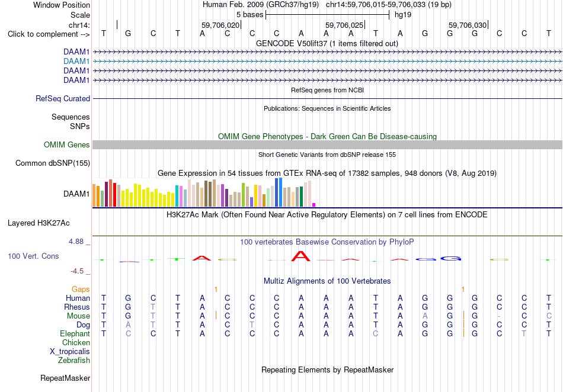Click the '5 bases' scale bar label
The width and height of the screenshot is (563, 392).
point(249,15)
